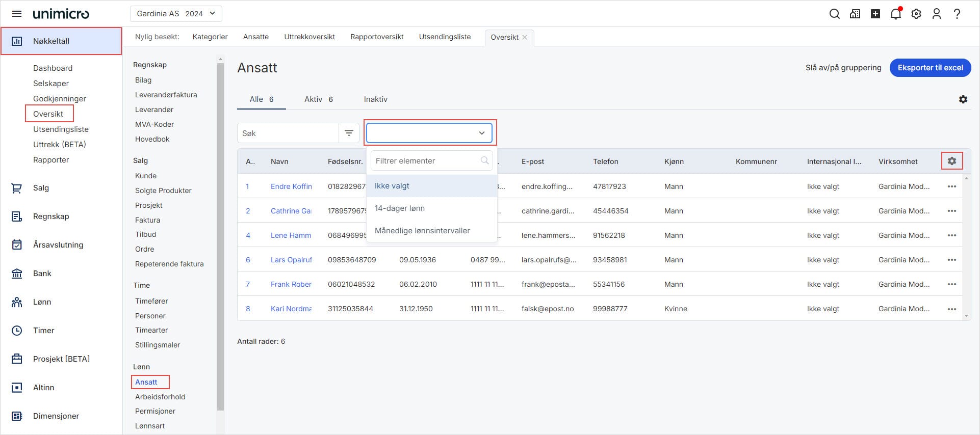This screenshot has height=435, width=980.
Task: Open the hamburger main menu
Action: pos(17,14)
